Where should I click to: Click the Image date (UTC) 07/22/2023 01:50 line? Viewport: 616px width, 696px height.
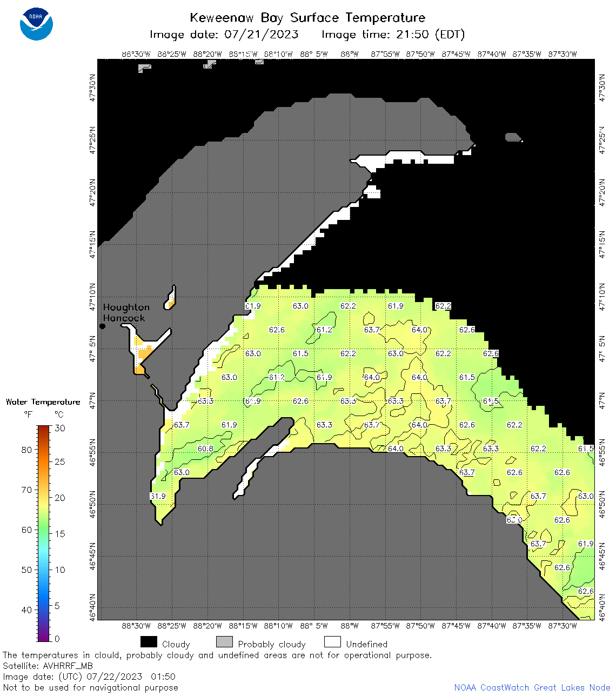point(89,677)
